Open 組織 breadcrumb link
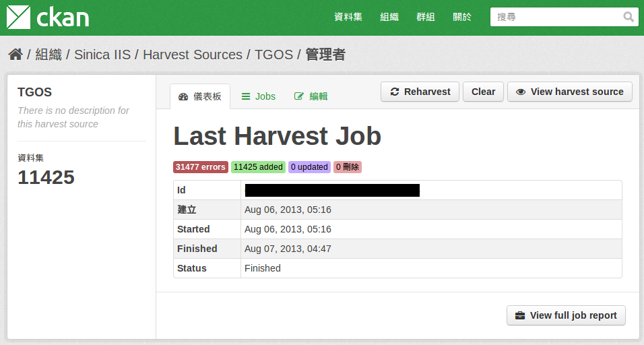Image resolution: width=644 pixels, height=345 pixels. [x=49, y=55]
